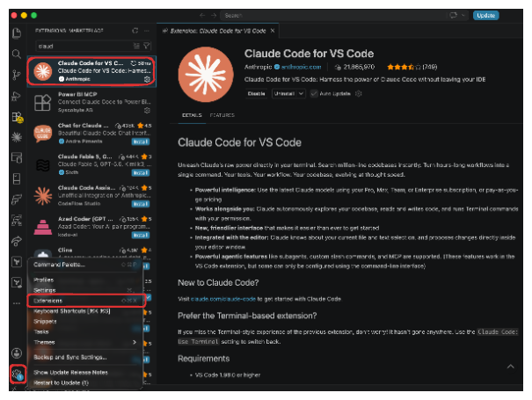Click the blue Update button in title bar
Image resolution: width=532 pixels, height=400 pixels.
[486, 15]
